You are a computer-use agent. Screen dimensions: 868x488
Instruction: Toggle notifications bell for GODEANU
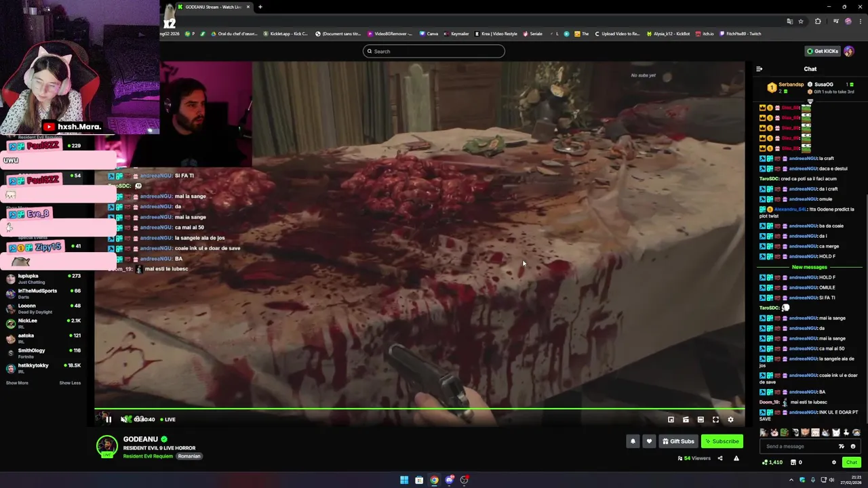click(x=633, y=441)
